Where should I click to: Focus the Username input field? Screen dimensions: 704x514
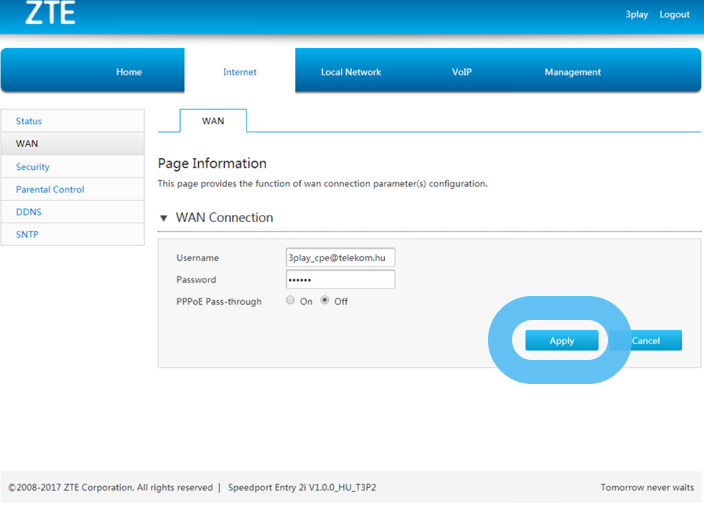pos(340,258)
